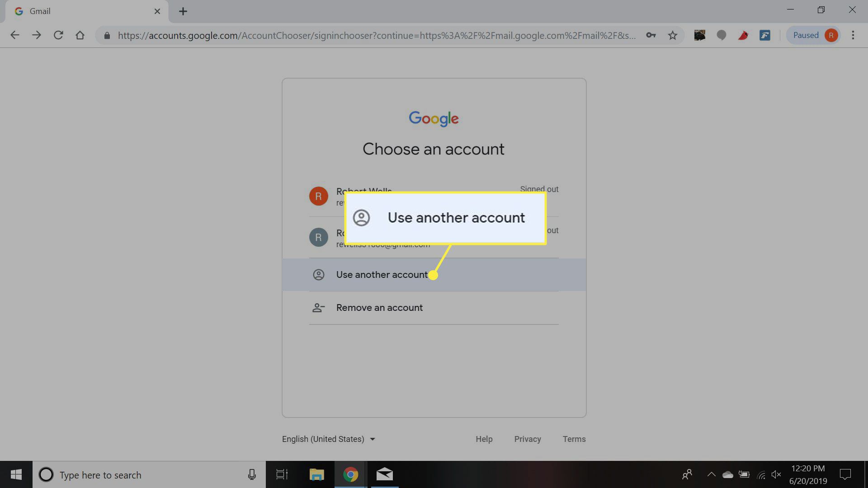Open Chrome's three-dot menu
Screen dimensions: 868x488
[x=853, y=35]
